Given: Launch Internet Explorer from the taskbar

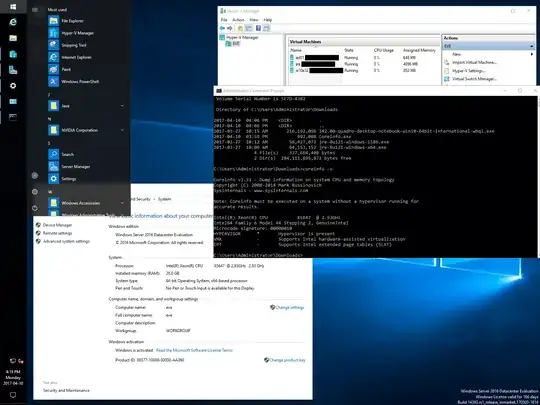Looking at the screenshot, I should [13, 22].
